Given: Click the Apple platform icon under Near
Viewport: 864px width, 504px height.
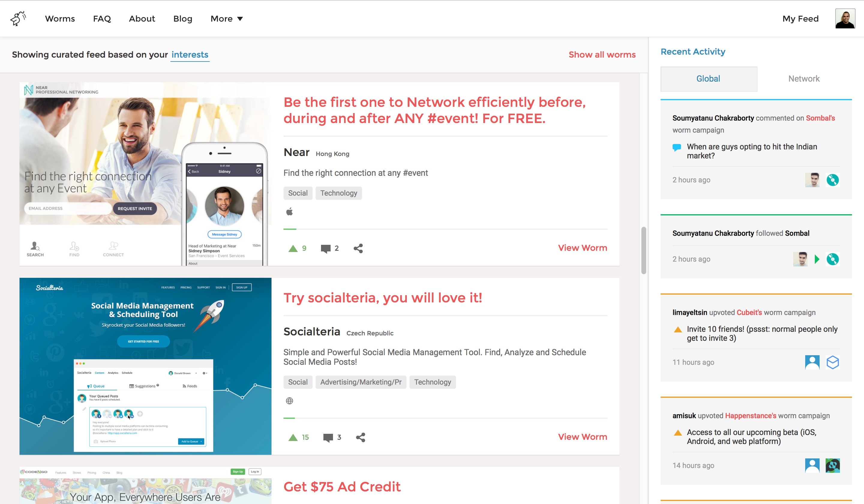Looking at the screenshot, I should tap(289, 211).
